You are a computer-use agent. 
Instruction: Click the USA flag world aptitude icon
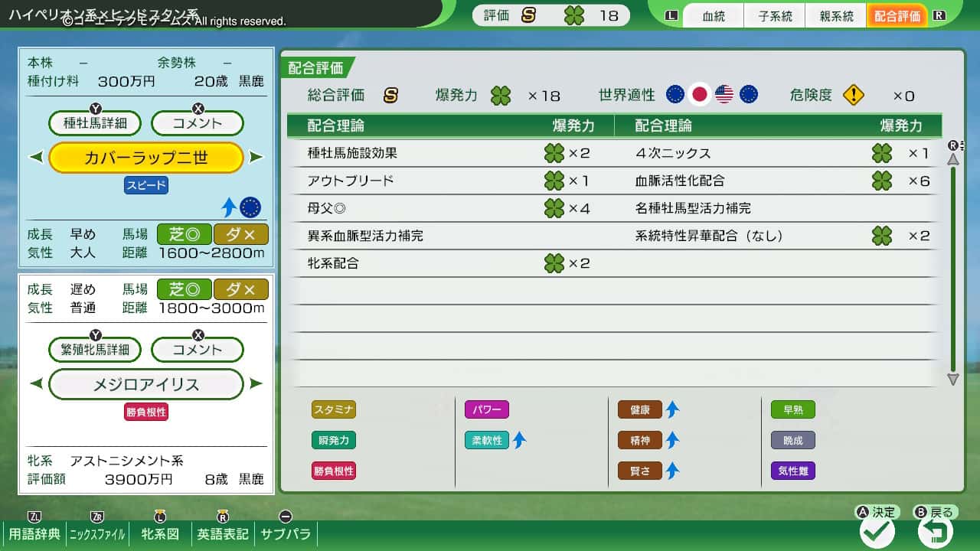coord(724,94)
